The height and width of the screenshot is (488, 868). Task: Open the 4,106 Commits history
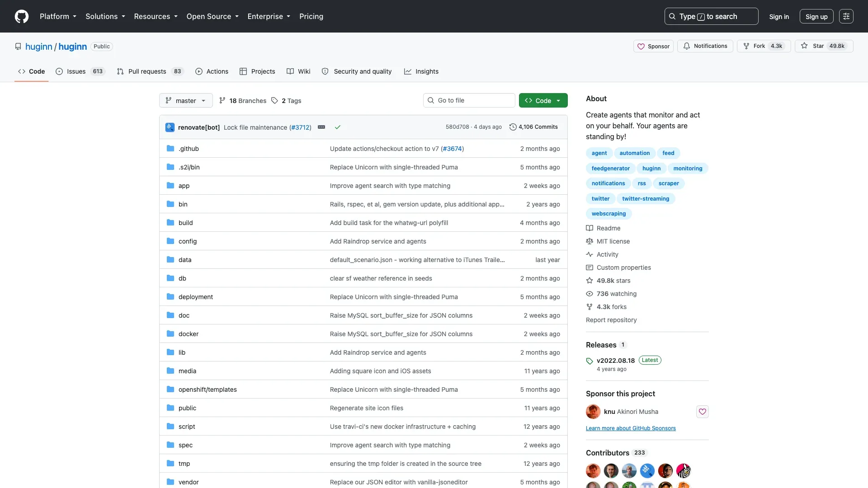(x=533, y=127)
